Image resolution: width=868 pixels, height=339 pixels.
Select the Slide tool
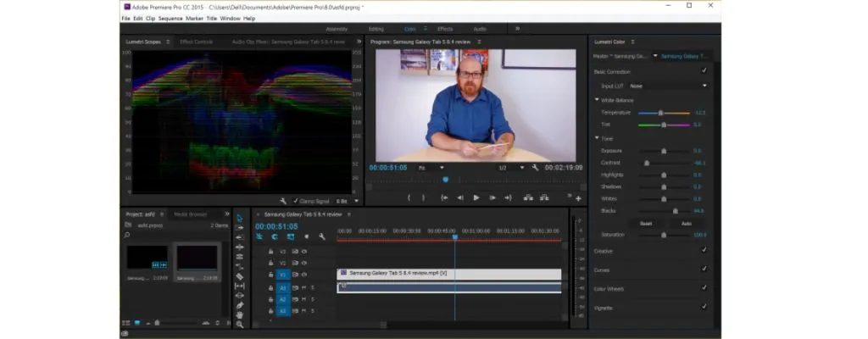pos(240,295)
